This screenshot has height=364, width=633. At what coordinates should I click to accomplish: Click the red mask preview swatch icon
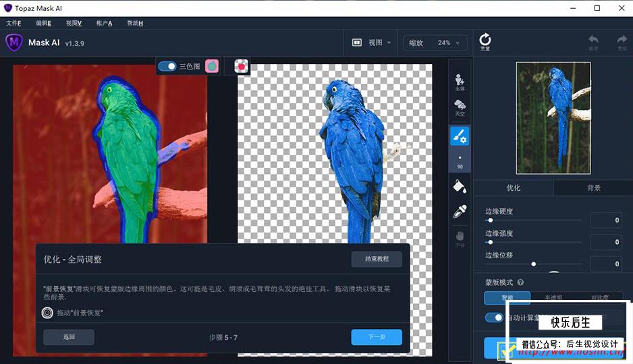[x=242, y=66]
